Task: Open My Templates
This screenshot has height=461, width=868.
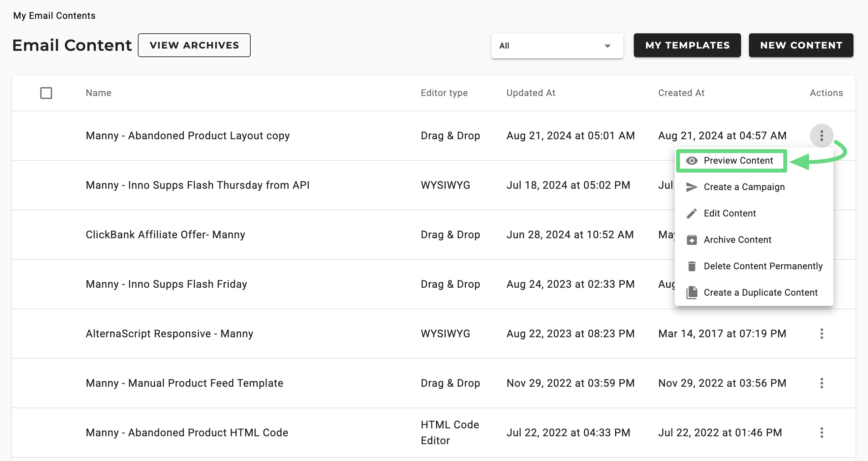Action: 687,45
